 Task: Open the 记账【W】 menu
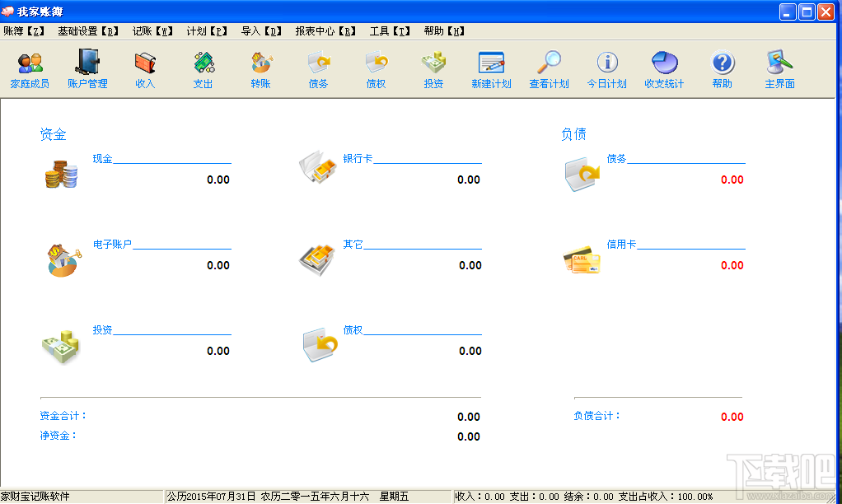[152, 31]
